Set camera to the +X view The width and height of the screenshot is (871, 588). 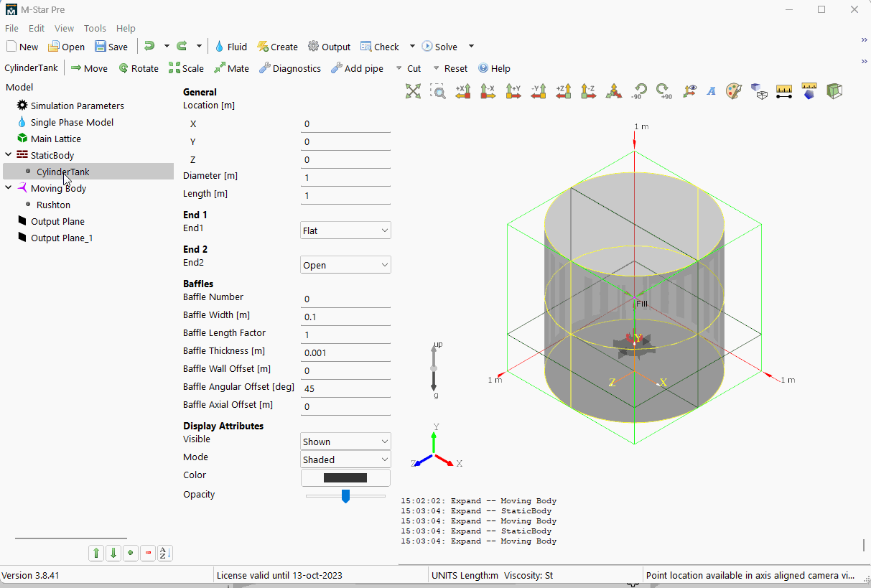463,91
